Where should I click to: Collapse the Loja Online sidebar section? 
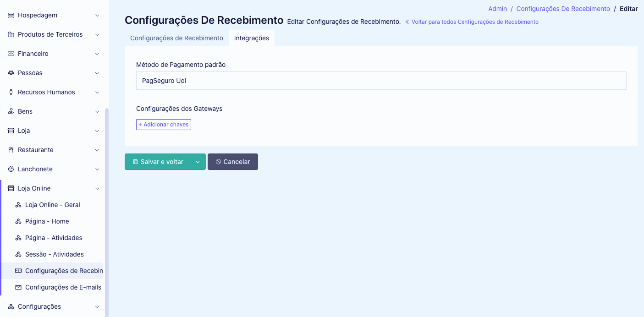click(x=97, y=188)
